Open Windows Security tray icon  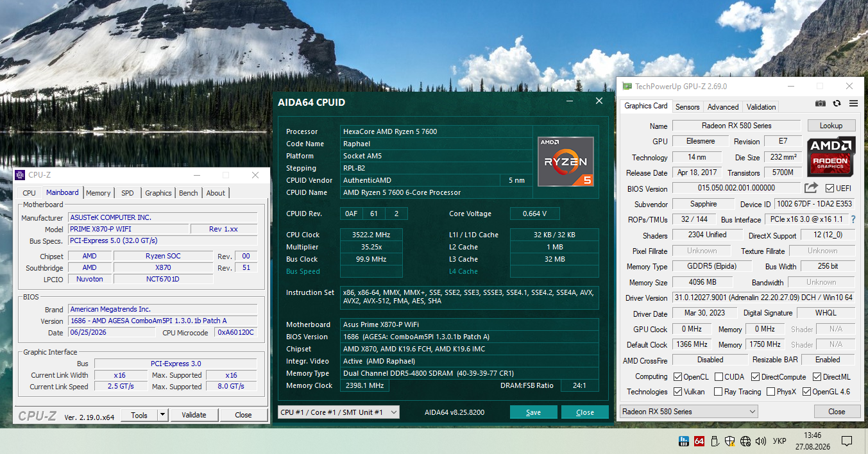click(x=730, y=441)
